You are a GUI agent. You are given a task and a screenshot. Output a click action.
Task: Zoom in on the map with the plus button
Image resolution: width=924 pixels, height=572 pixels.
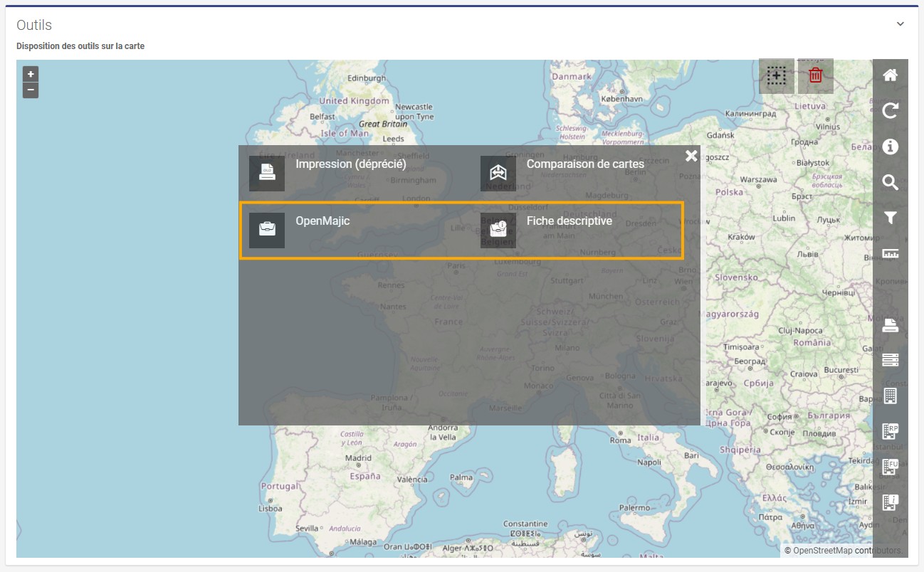[x=31, y=74]
